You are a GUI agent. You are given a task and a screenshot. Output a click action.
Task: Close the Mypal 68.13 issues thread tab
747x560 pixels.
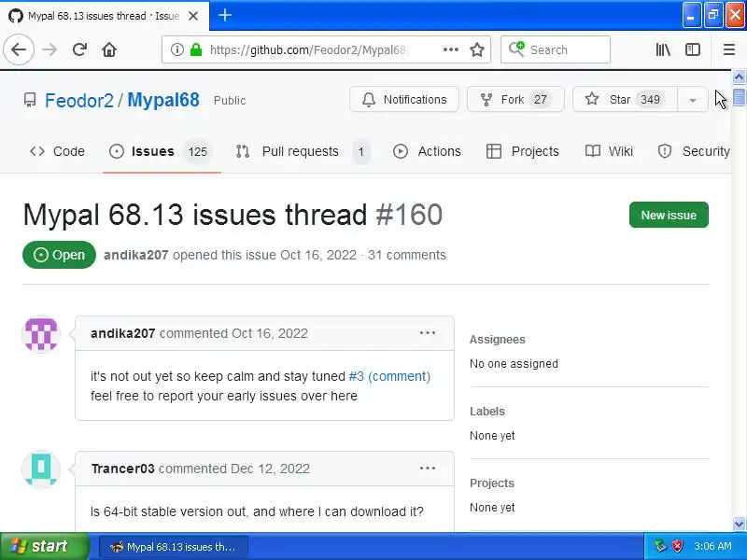pos(193,16)
